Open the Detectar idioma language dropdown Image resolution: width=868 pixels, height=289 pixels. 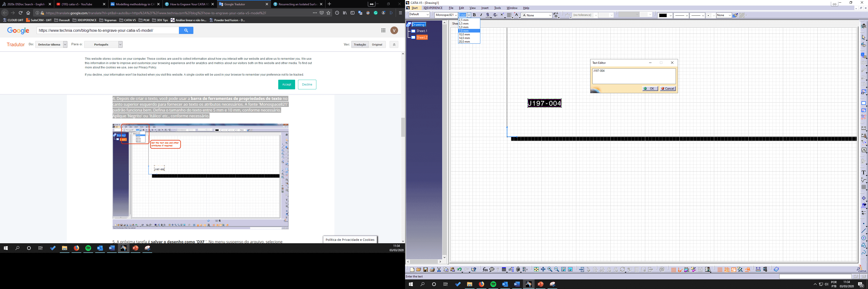(51, 44)
